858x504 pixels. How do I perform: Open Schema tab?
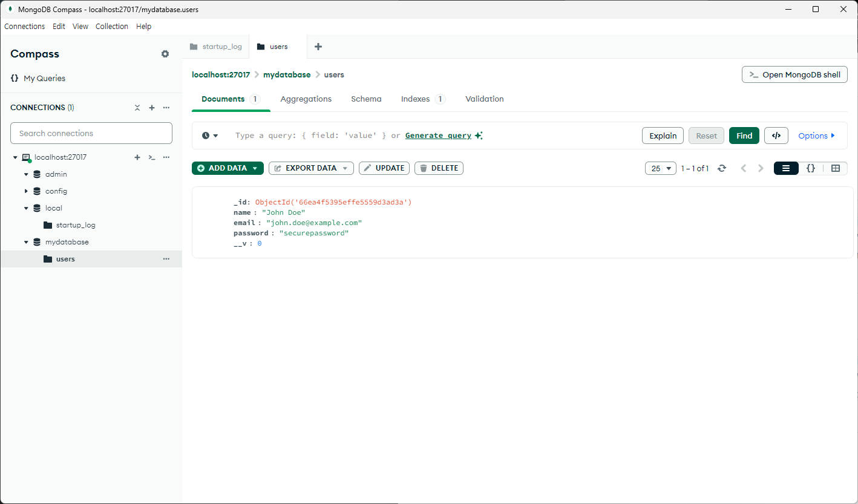coord(366,99)
